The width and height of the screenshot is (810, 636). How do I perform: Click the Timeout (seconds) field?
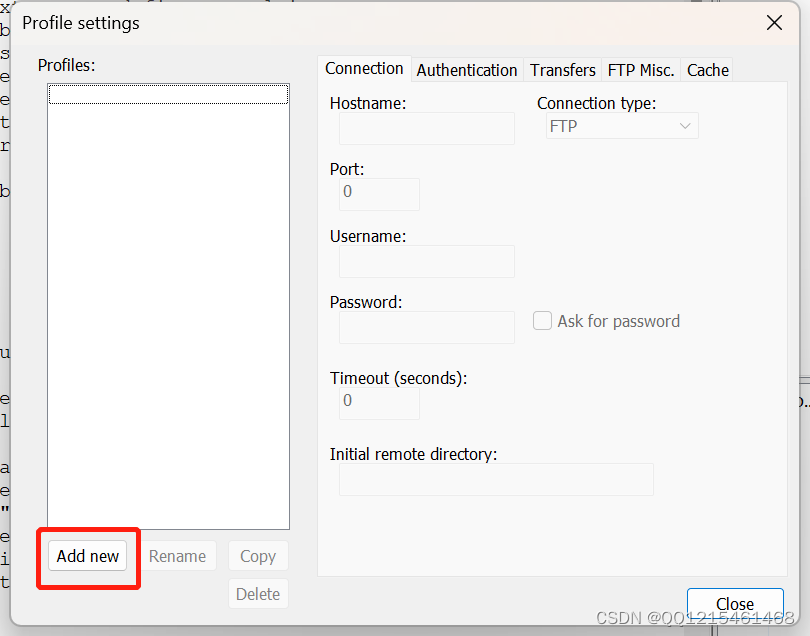[x=379, y=404]
